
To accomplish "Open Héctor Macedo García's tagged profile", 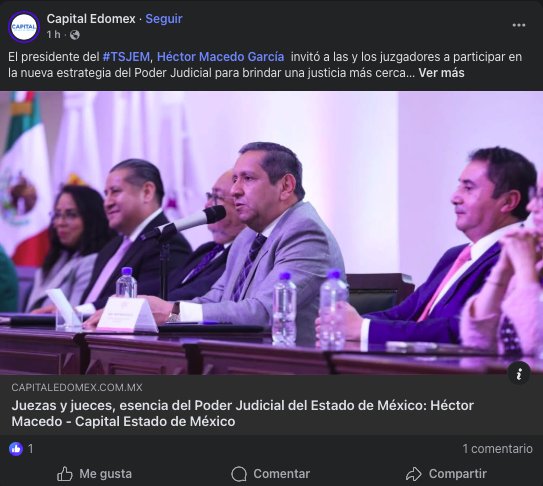I will 221,56.
